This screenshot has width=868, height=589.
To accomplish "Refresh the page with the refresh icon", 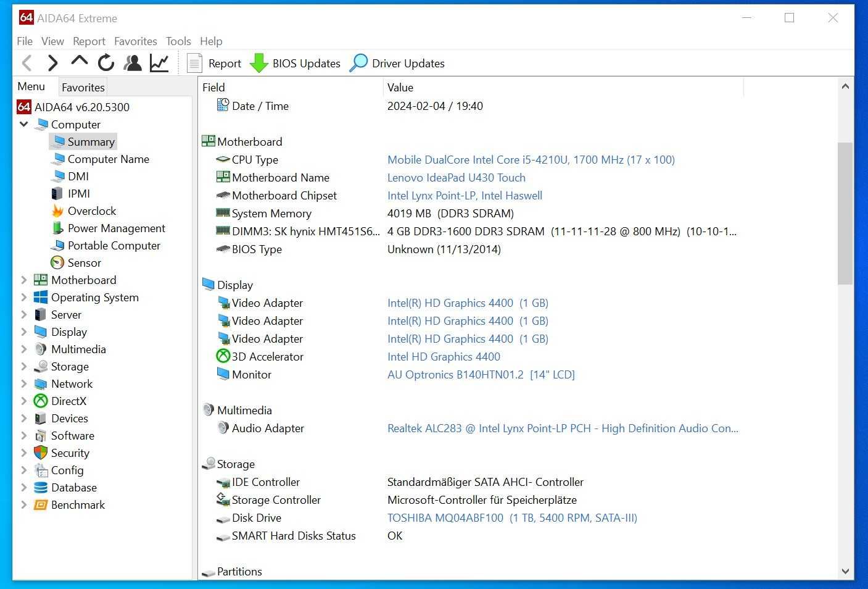I will pos(106,63).
